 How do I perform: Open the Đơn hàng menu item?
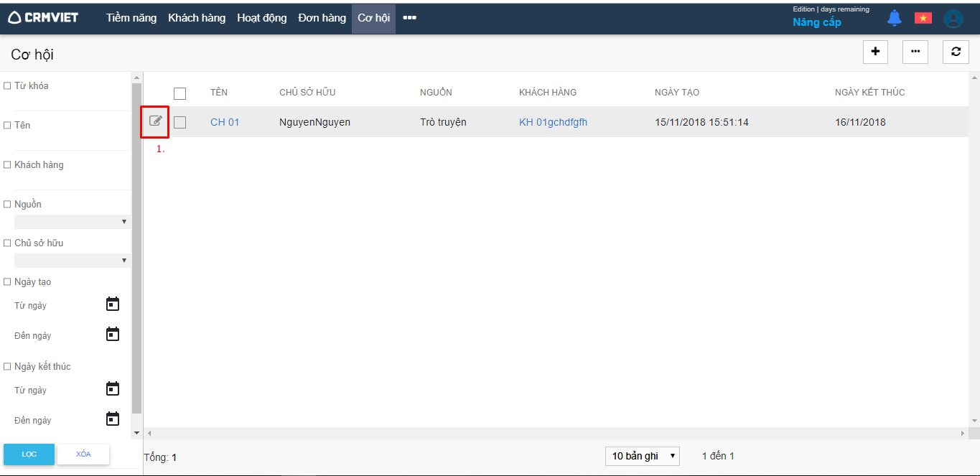pyautogui.click(x=322, y=18)
